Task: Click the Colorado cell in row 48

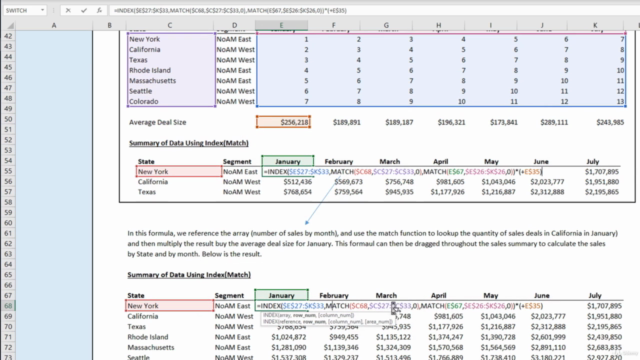Action: click(x=144, y=101)
